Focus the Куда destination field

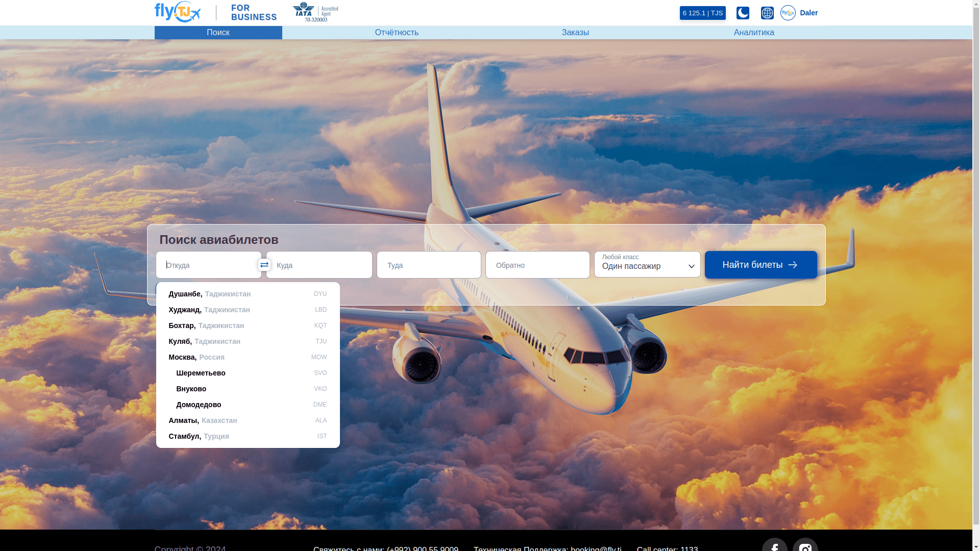(x=319, y=265)
